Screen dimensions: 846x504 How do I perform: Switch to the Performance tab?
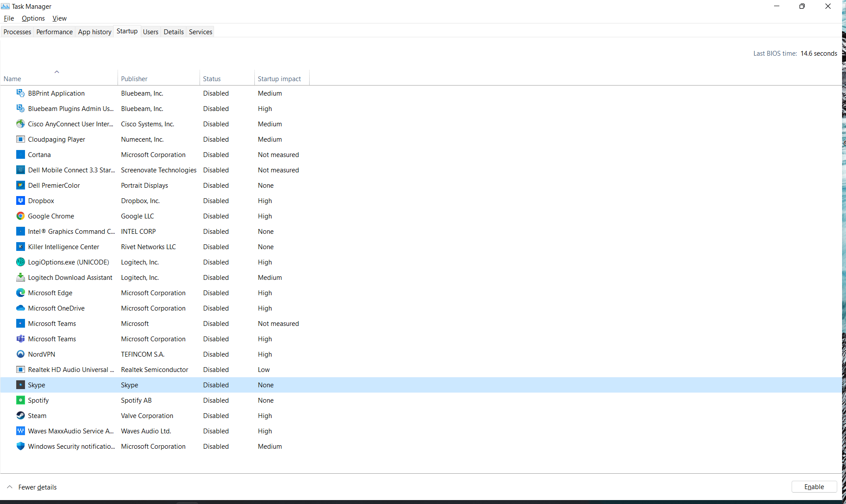[54, 32]
